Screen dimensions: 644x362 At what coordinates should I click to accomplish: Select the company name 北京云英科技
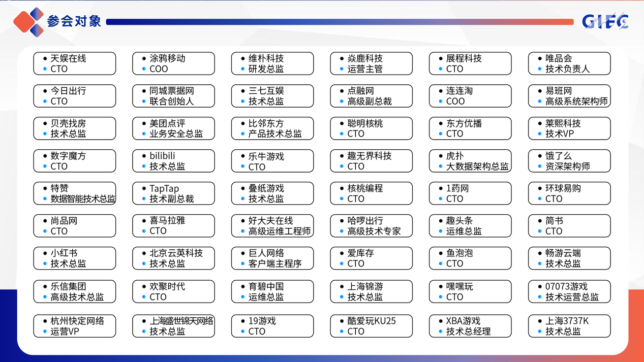click(176, 253)
